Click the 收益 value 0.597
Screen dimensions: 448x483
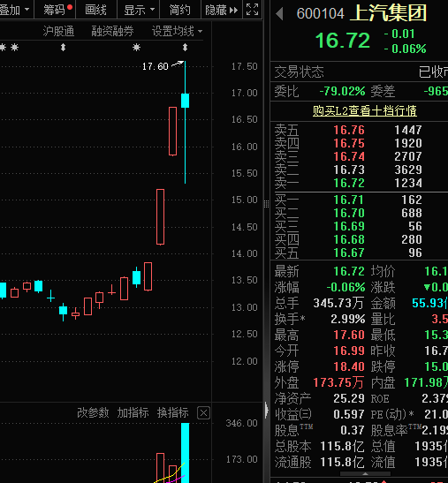tap(349, 414)
